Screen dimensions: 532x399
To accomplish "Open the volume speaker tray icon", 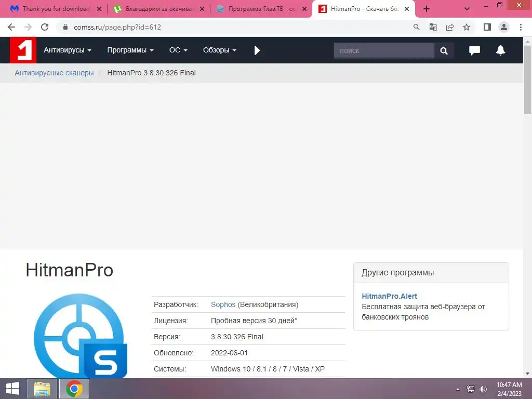I will [483, 389].
